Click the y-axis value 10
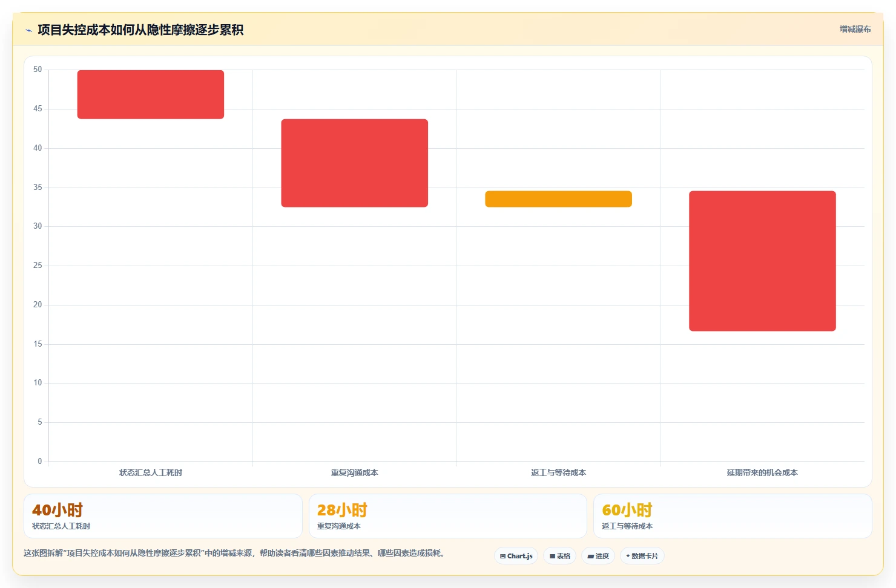The image size is (896, 588). pyautogui.click(x=38, y=383)
